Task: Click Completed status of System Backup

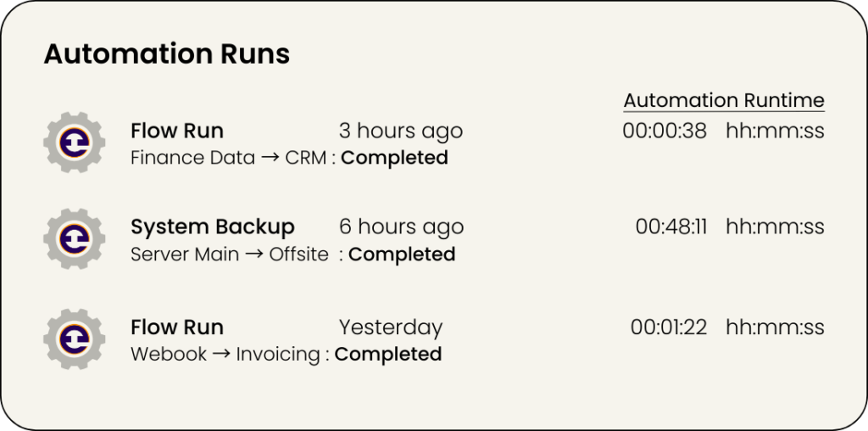Action: pyautogui.click(x=402, y=255)
